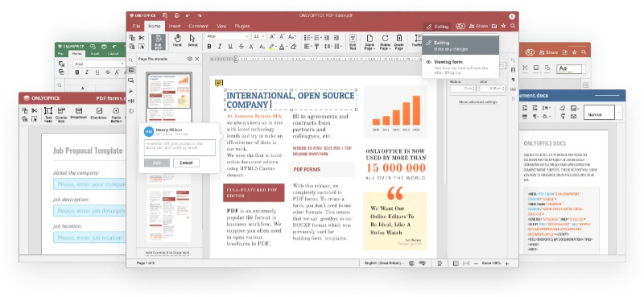The height and width of the screenshot is (297, 644).
Task: Click the eraser icon in blue document window
Action: pos(562,108)
